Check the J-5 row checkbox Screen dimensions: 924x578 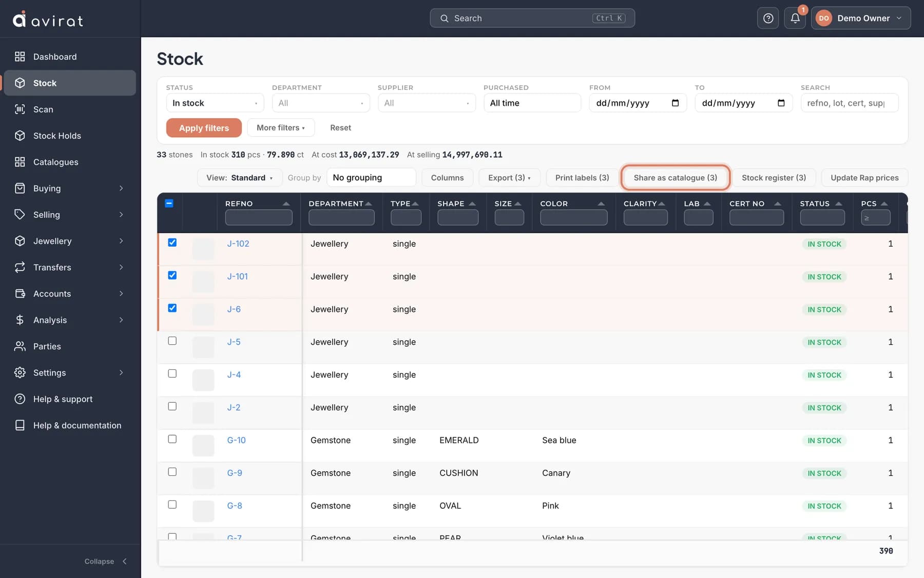(x=172, y=341)
